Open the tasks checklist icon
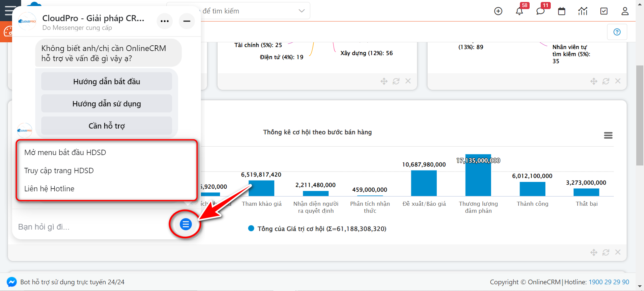The image size is (644, 291). (x=604, y=11)
